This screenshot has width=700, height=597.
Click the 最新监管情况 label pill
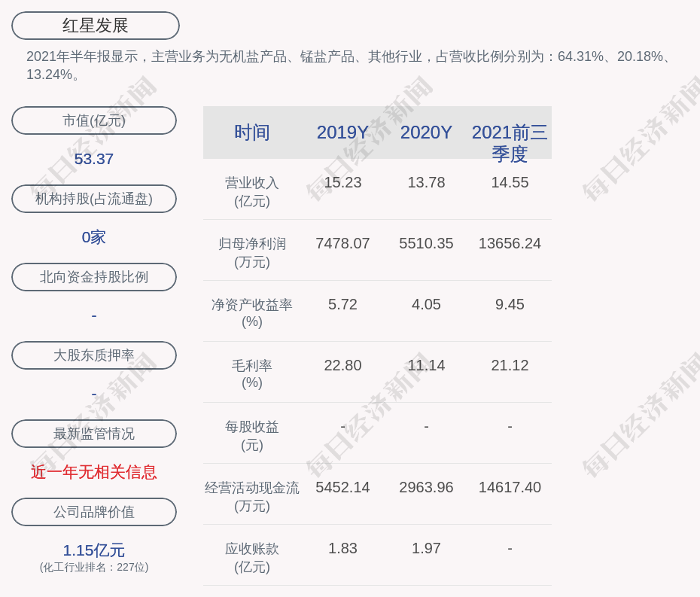94,434
